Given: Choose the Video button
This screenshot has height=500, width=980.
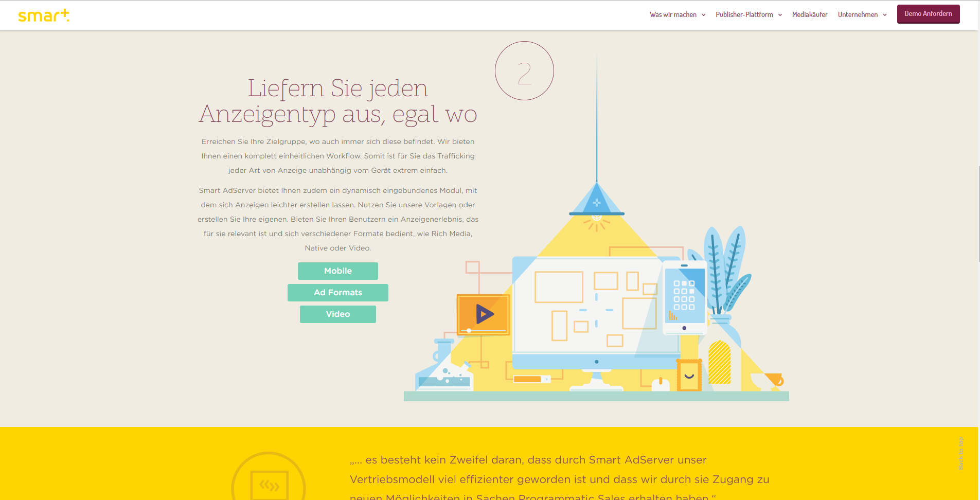Looking at the screenshot, I should [338, 314].
